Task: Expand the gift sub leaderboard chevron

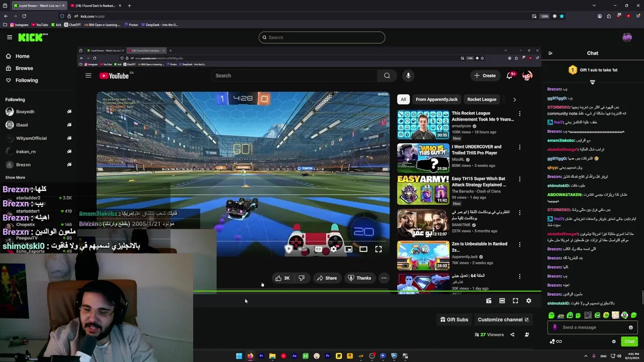Action: (x=592, y=82)
